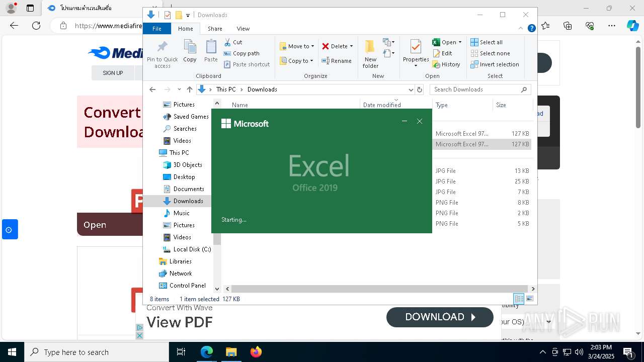
Task: Open Edge settings and more menu
Action: click(612, 26)
